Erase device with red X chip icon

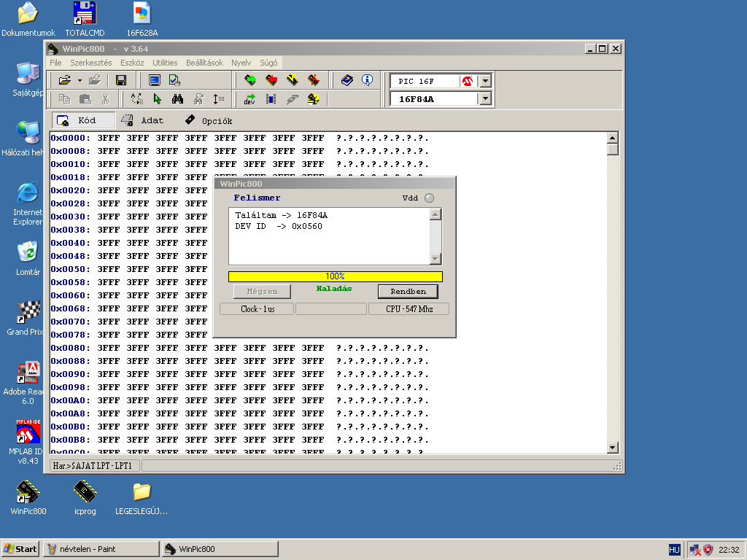coord(313,80)
